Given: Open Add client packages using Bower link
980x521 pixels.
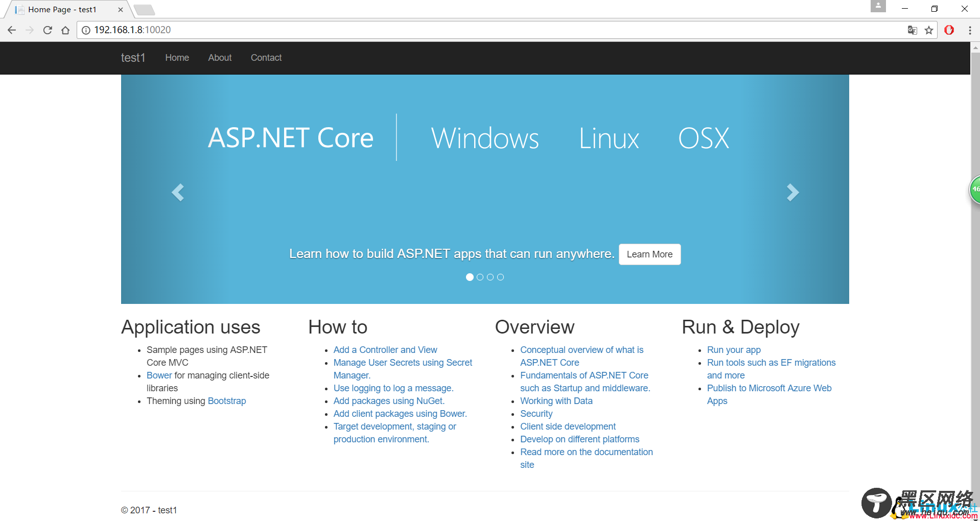Looking at the screenshot, I should pos(400,414).
